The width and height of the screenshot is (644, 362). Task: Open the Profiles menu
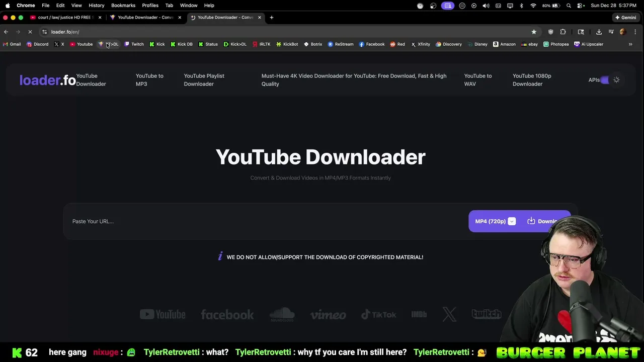[150, 5]
